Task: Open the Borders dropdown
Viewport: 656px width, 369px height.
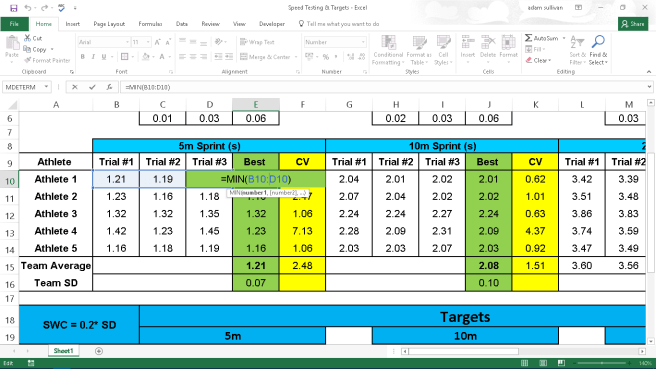Action: click(133, 56)
